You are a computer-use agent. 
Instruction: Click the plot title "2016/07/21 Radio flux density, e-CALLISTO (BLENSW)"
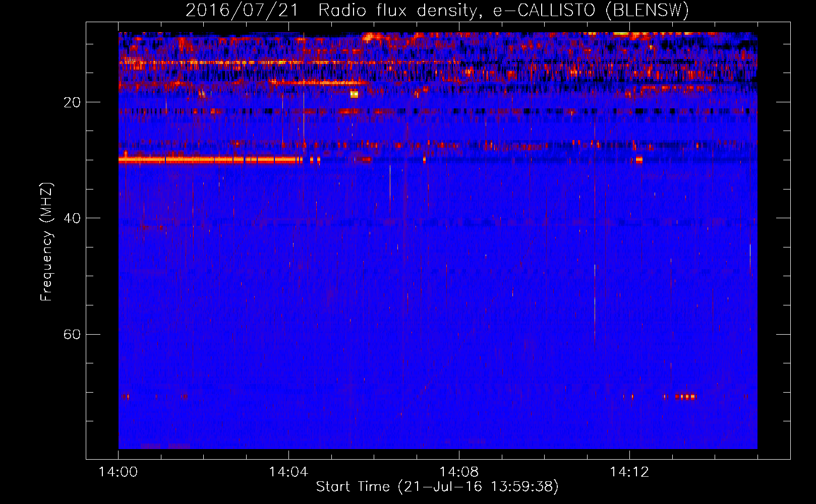click(437, 10)
